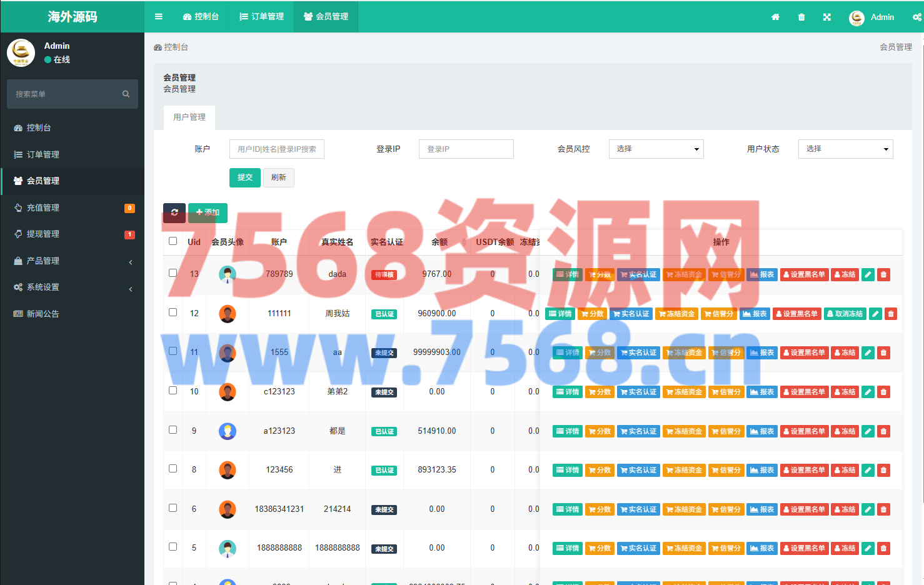
Task: Click the hamburger menu toggle icon
Action: (x=159, y=17)
